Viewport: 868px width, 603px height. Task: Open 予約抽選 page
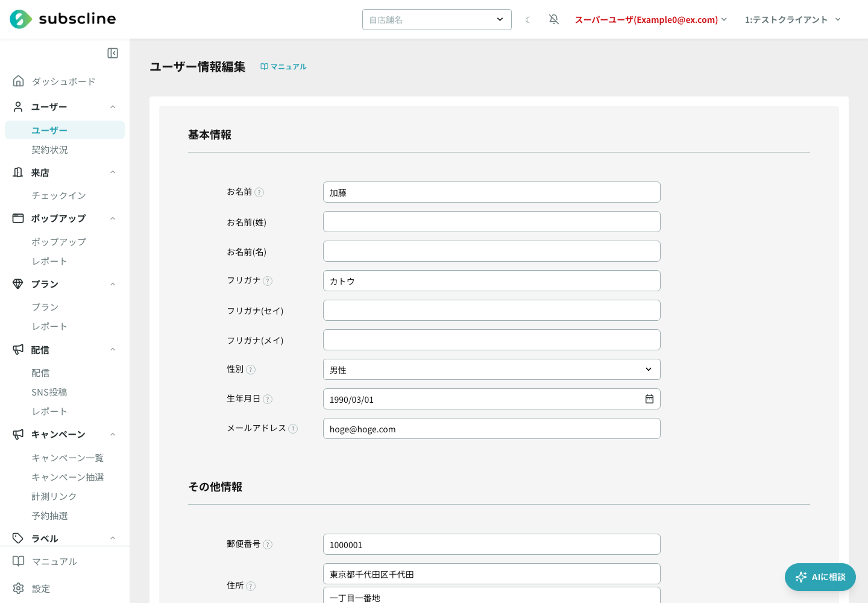click(49, 516)
